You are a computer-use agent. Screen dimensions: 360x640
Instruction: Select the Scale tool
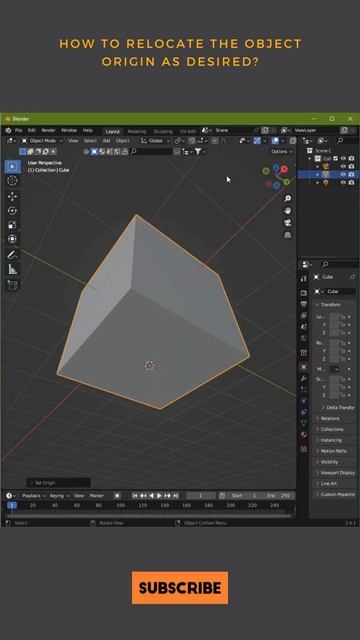12,225
